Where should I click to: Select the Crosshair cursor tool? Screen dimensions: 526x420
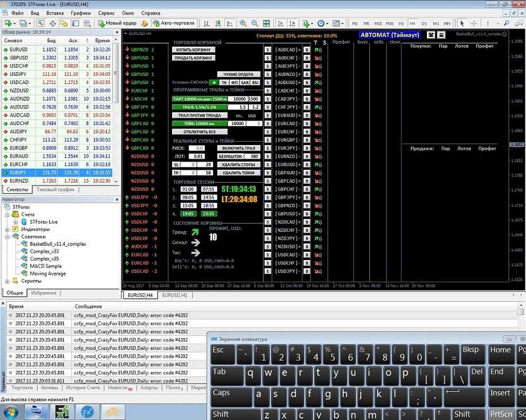coord(474,23)
